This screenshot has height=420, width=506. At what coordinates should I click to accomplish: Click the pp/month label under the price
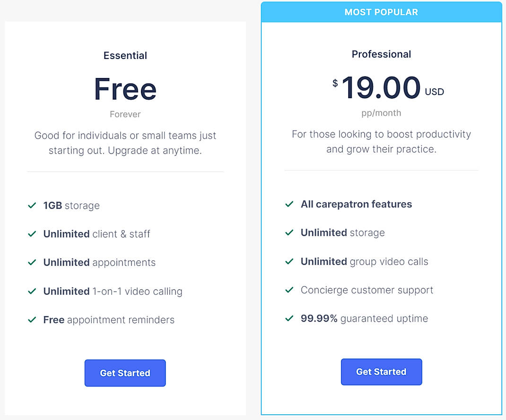[381, 113]
